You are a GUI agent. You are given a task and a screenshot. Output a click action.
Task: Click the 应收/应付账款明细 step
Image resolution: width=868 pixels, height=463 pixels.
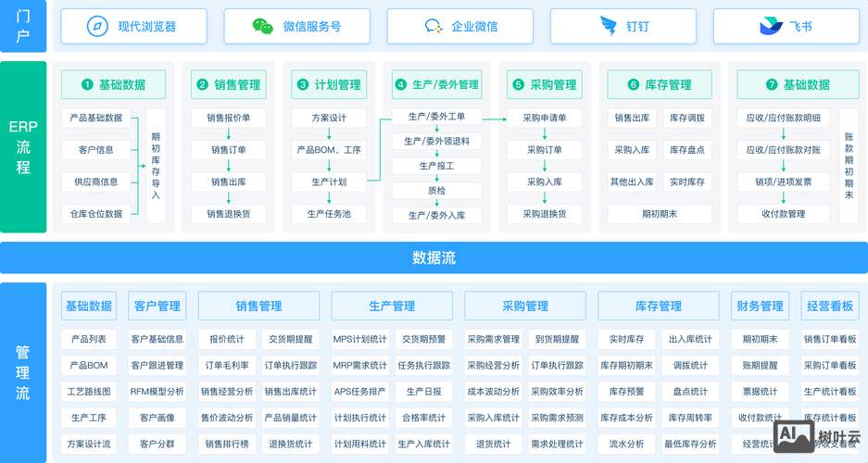tap(784, 118)
